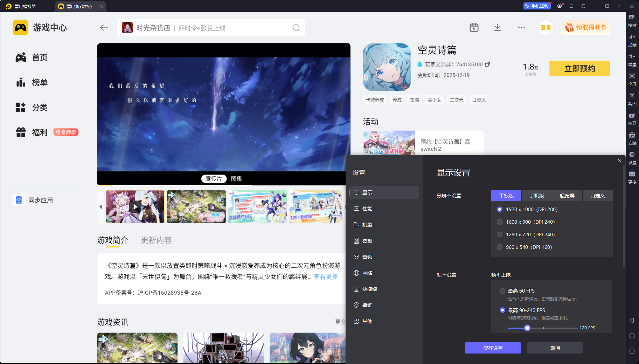
Task: Click the Android home circle button
Action: coord(632,336)
